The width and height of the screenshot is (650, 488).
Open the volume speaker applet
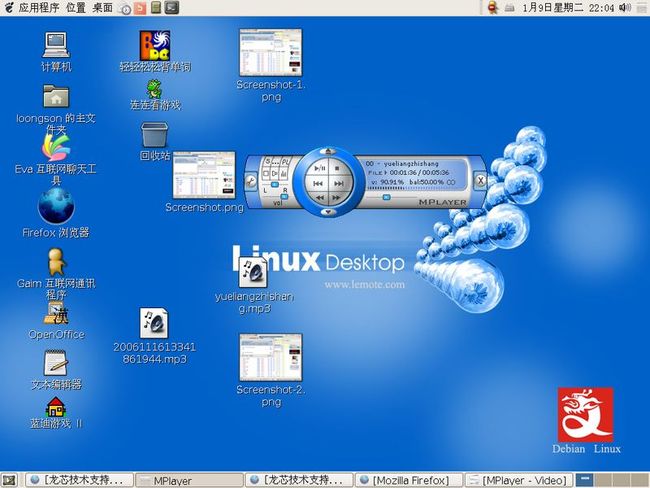(x=625, y=8)
